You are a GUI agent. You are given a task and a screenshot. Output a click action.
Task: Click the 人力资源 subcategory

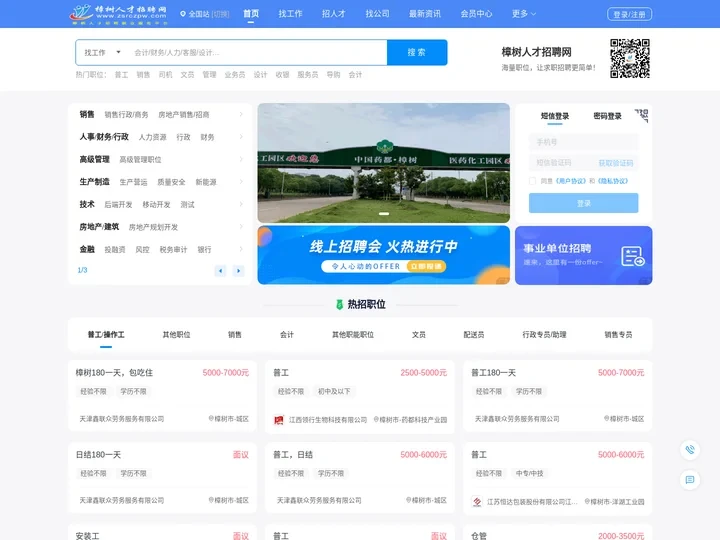click(x=152, y=137)
